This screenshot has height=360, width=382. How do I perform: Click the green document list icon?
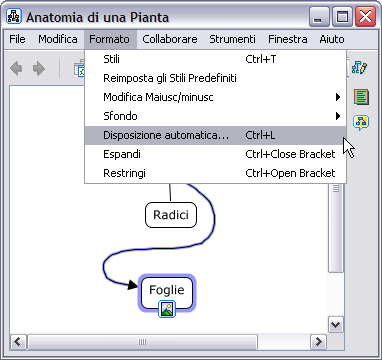[x=361, y=97]
